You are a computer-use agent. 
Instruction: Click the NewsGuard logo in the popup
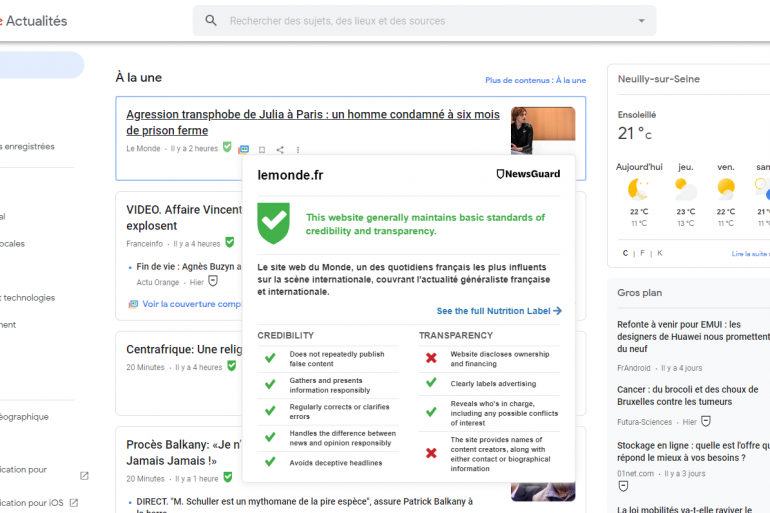[x=528, y=174]
